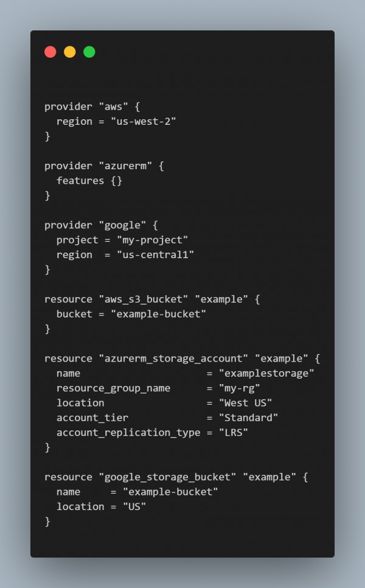365x588 pixels.
Task: Click the features {} line
Action: [x=89, y=181]
